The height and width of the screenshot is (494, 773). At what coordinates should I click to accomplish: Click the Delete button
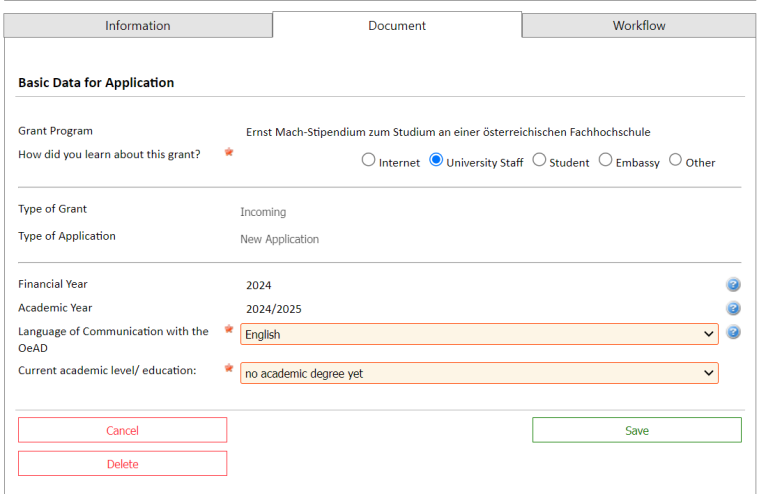tap(123, 464)
